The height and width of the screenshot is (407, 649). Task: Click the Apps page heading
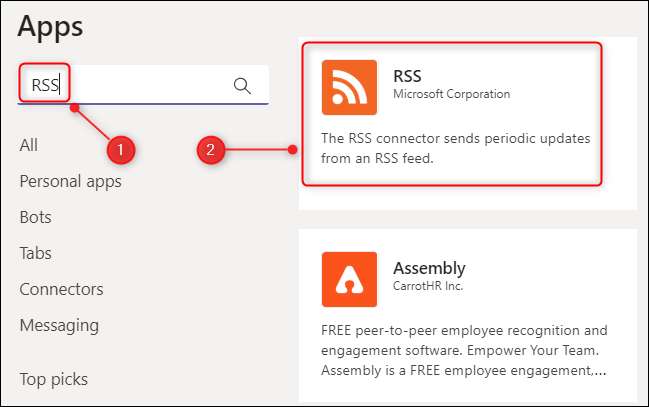[51, 27]
